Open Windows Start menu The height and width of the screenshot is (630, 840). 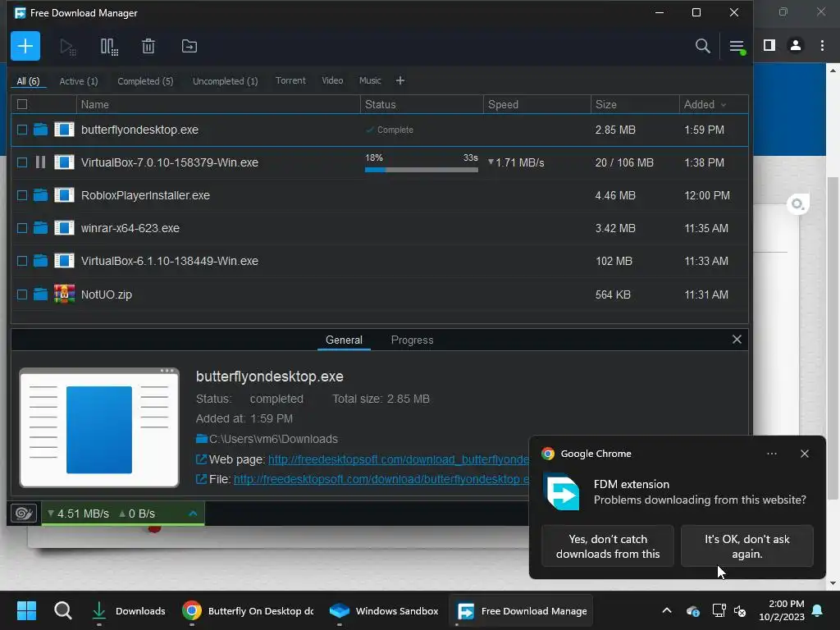[26, 610]
